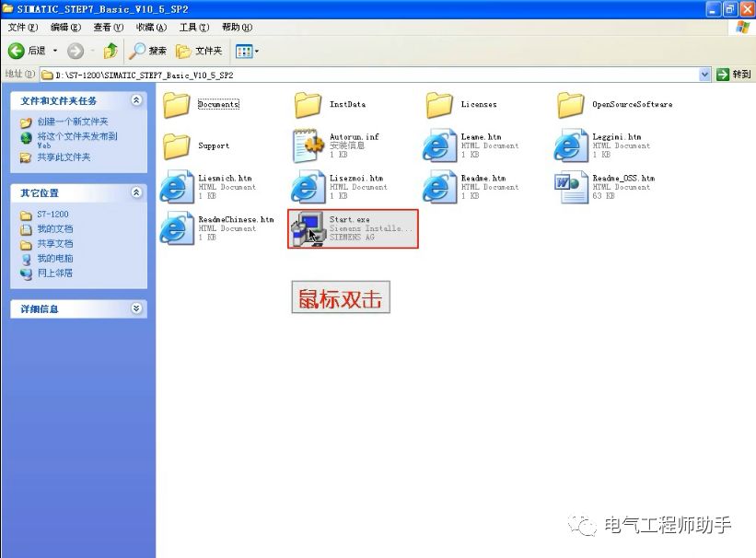Viewport: 756px width, 558px height.
Task: Open the Licenses folder icon
Action: (x=438, y=105)
